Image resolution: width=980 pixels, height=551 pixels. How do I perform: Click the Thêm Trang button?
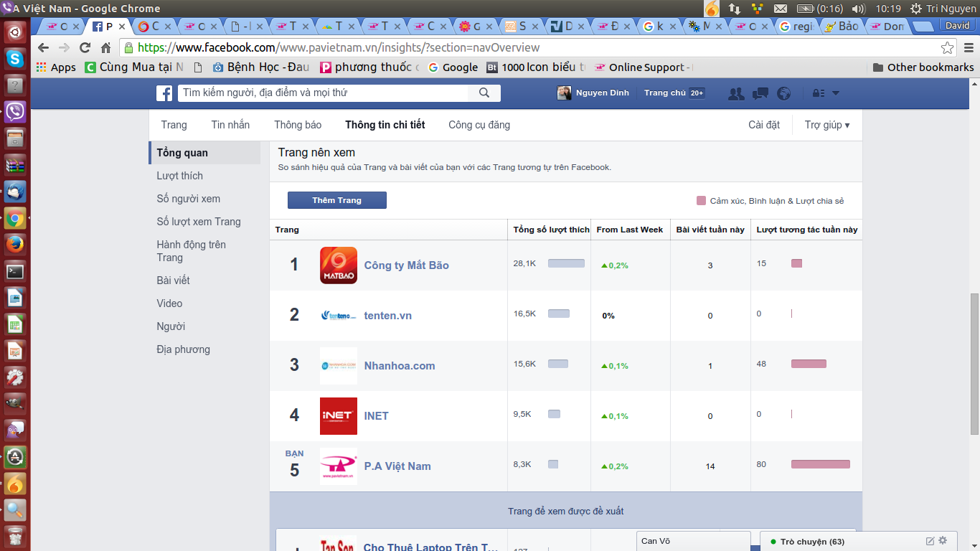[337, 200]
